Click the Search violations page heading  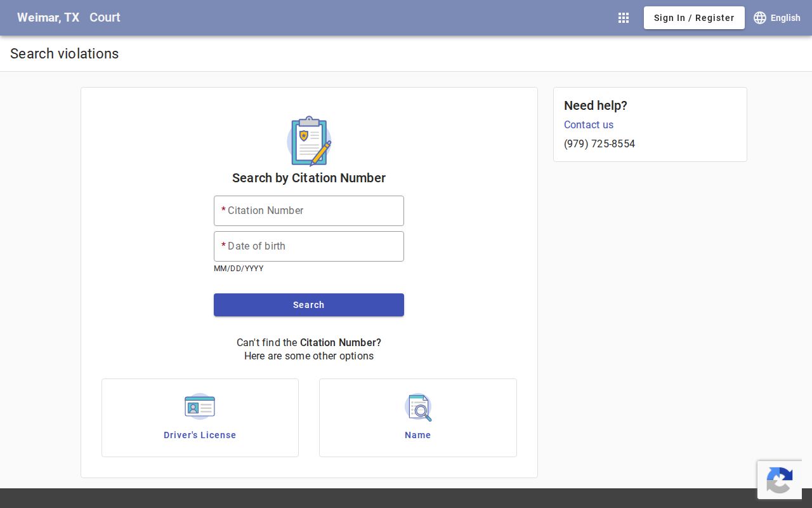coord(65,53)
